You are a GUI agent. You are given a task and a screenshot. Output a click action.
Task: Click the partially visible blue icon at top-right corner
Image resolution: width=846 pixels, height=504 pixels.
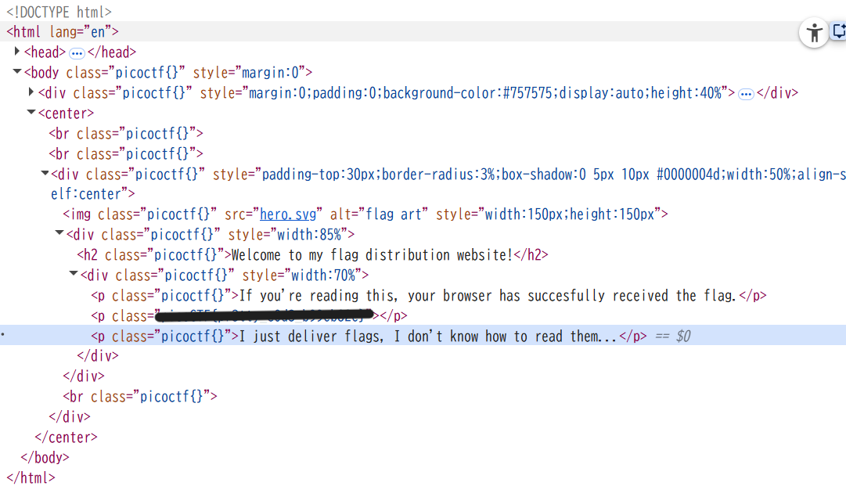tap(839, 32)
